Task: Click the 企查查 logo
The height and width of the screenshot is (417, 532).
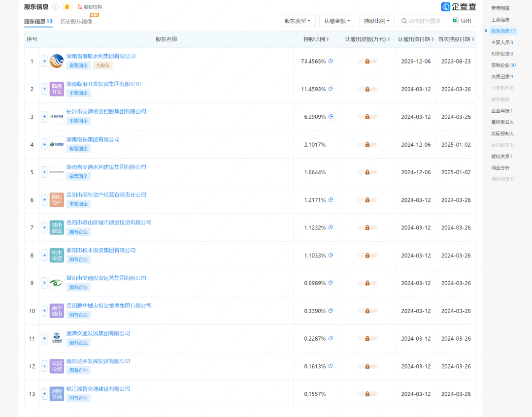Action: (459, 6)
